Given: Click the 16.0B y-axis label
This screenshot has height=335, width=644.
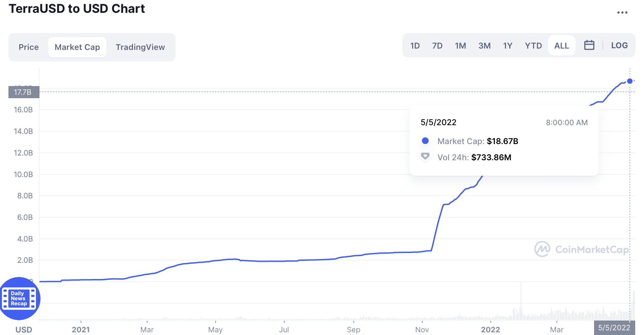Looking at the screenshot, I should click(x=23, y=110).
